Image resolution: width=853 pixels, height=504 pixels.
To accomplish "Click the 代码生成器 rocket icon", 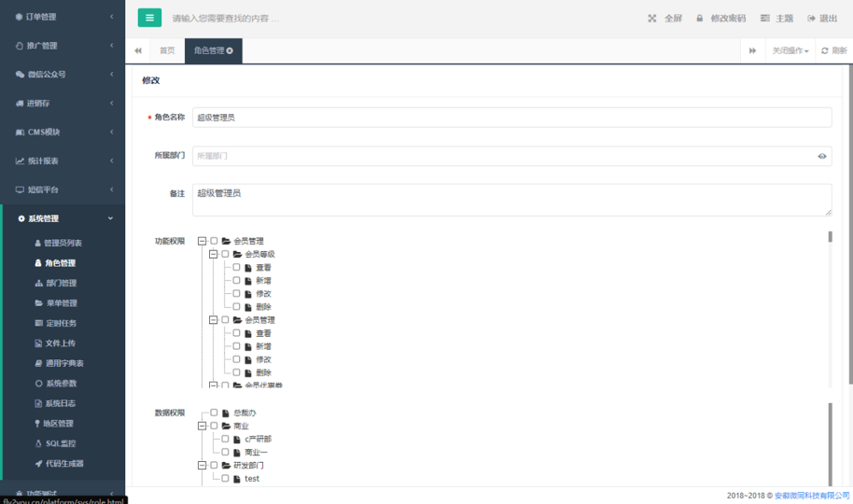I will point(38,464).
